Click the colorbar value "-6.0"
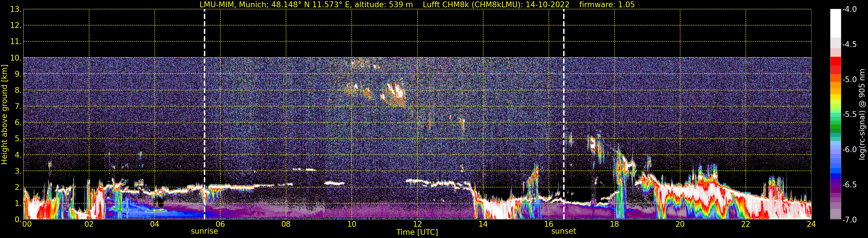Screen dimensions: 868x238 [x=850, y=150]
